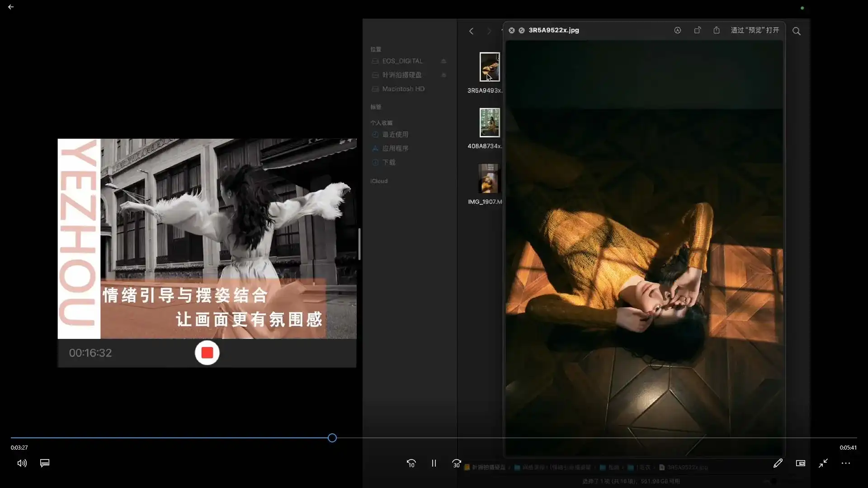The height and width of the screenshot is (488, 868).
Task: Eject the EOS_DIGITAL drive
Action: (x=443, y=61)
